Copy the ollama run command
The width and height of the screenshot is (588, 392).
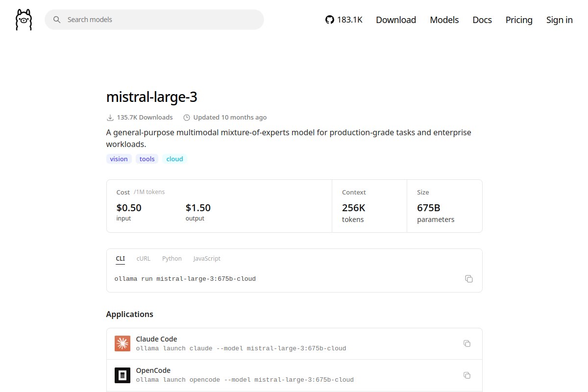point(469,279)
